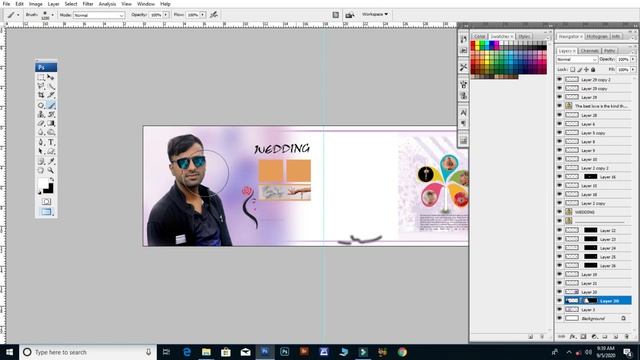Open the brush Mode dropdown
This screenshot has height=360, width=640.
(x=99, y=15)
